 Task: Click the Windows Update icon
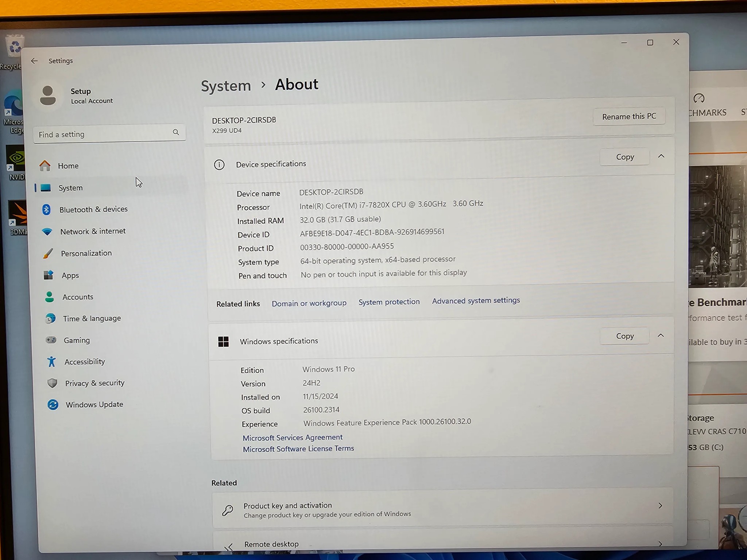[x=52, y=404]
